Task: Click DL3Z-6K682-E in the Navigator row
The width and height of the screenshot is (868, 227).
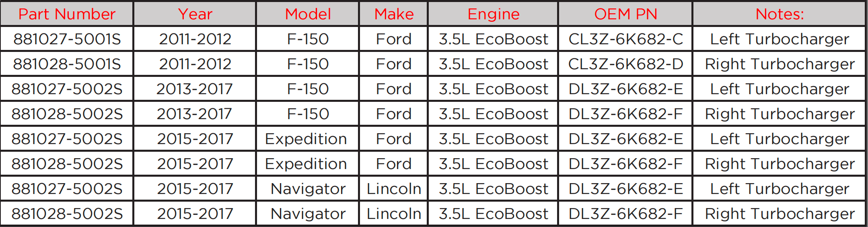Action: (625, 189)
